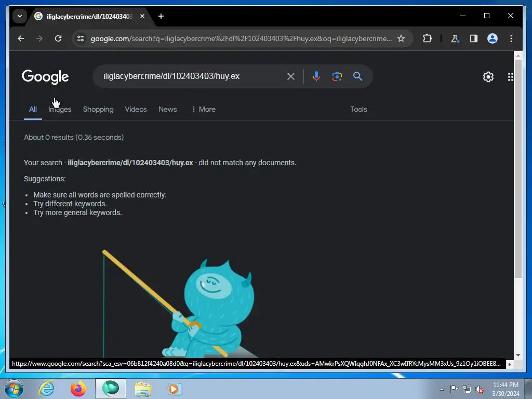Screen dimensions: 532x399
Task: Click the vertical scrollbar thumb
Action: 518,169
